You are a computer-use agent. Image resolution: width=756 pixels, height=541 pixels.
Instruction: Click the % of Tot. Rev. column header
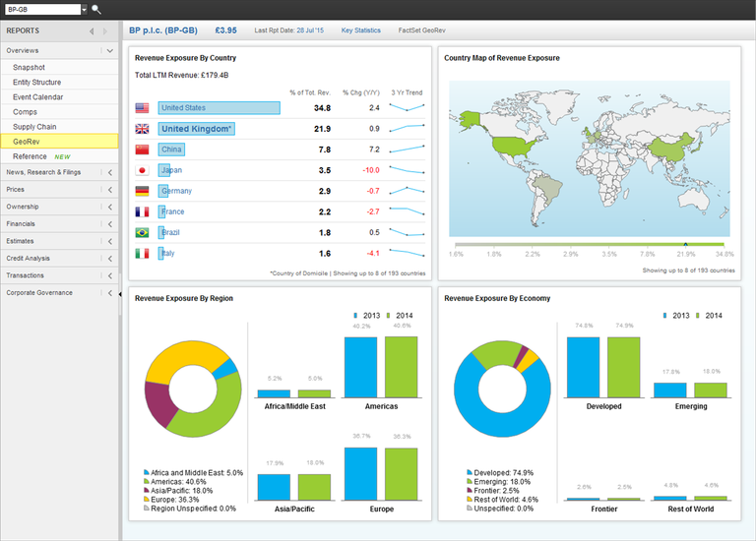(x=310, y=92)
